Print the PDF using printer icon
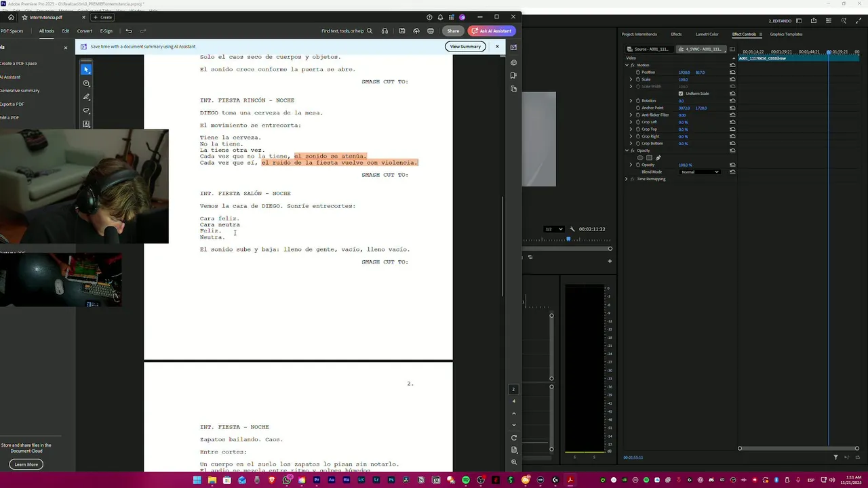The image size is (868, 488). coord(431,30)
